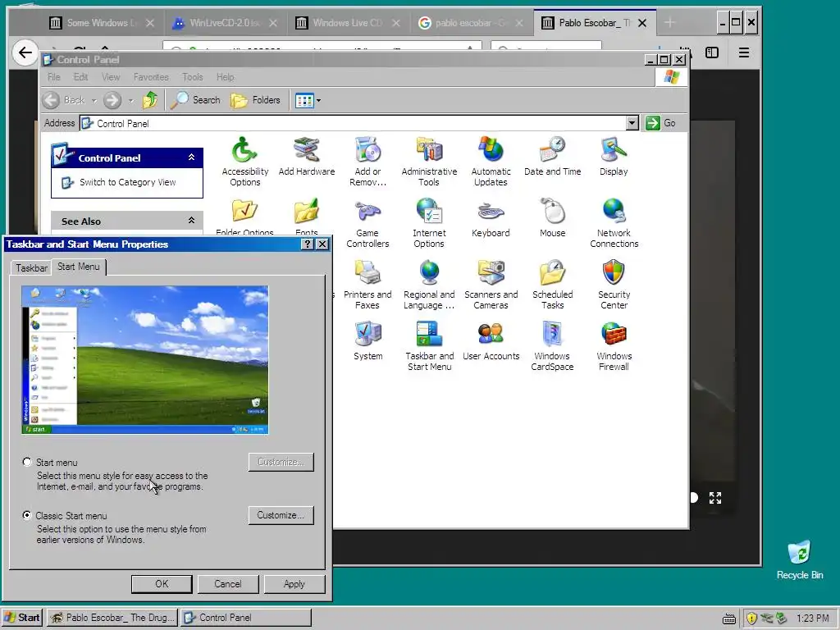Click the Search toolbar button
This screenshot has width=840, height=630.
click(x=195, y=99)
